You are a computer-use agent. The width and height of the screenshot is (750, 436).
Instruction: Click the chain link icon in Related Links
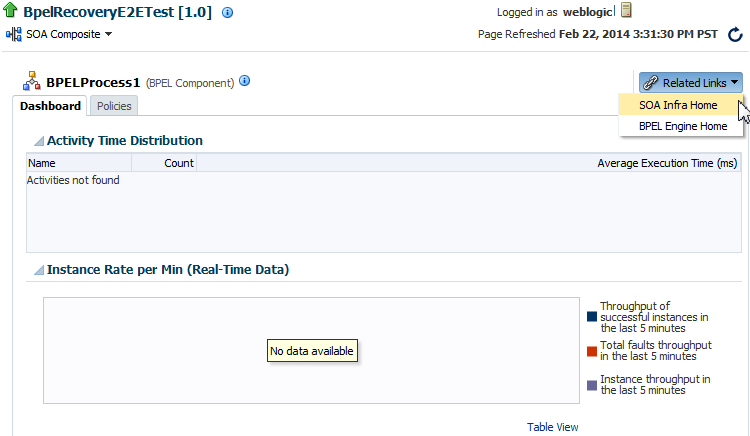(651, 83)
